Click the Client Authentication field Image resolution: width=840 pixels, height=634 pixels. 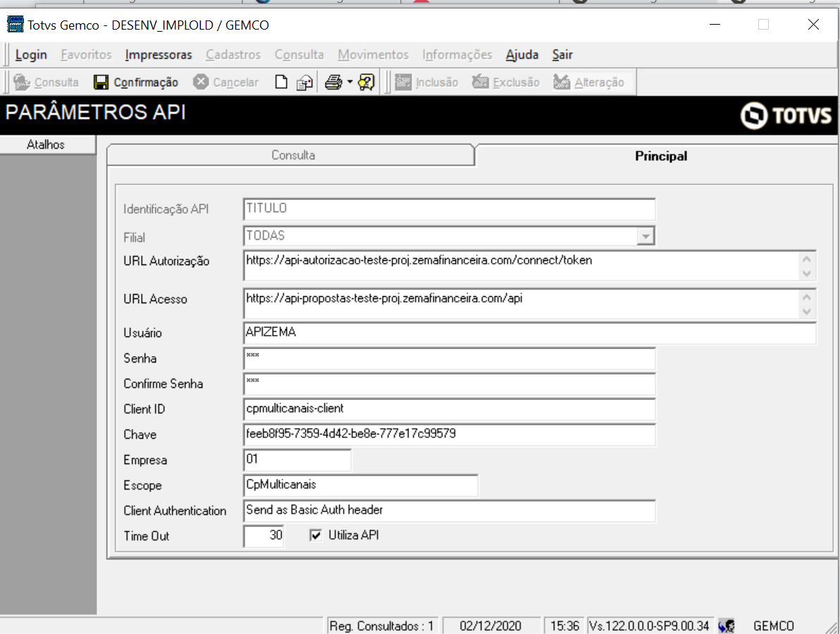click(x=449, y=511)
